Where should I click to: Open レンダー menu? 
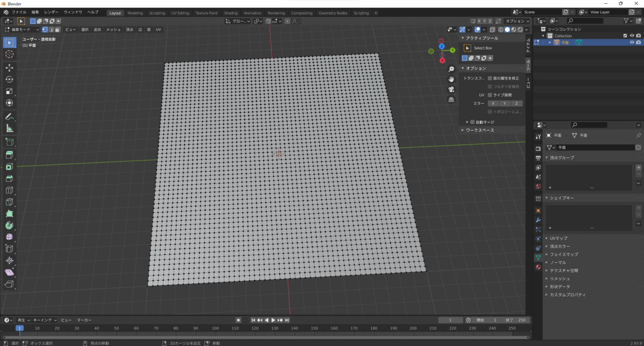coord(52,12)
